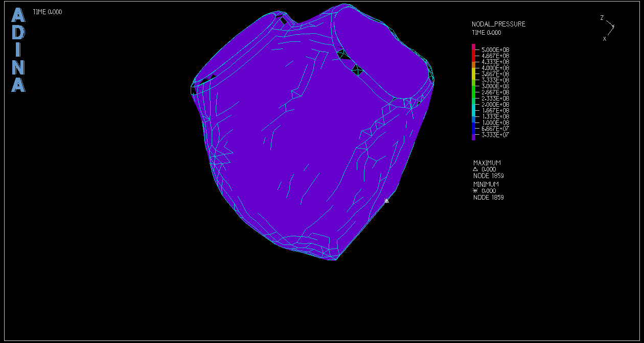Click the Z axis label of triad
This screenshot has height=343, width=644.
coord(602,18)
